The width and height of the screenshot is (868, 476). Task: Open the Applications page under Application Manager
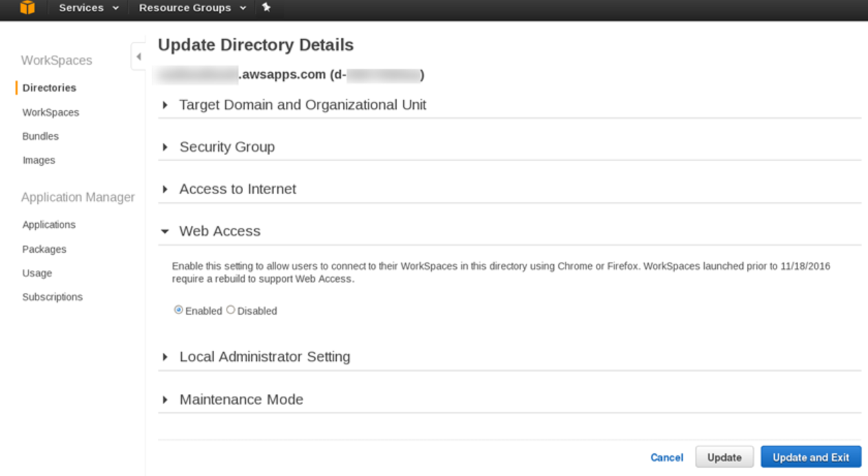point(49,225)
